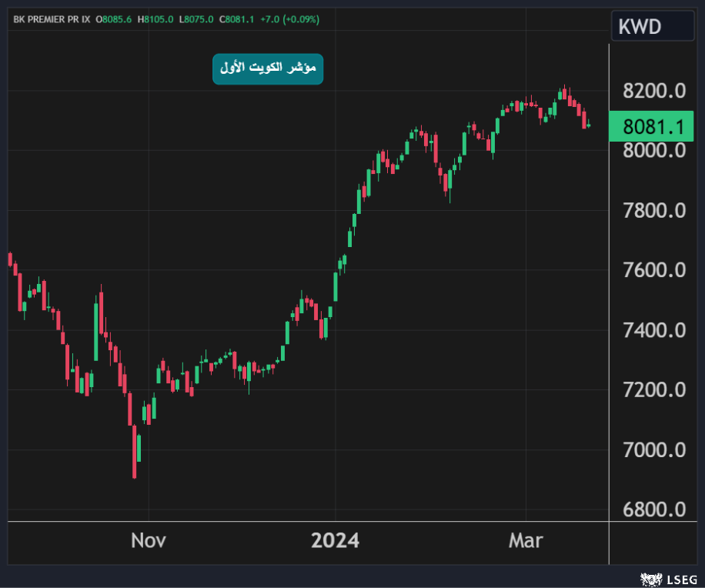Click the +7.0 (+0.09%) change value

[x=289, y=19]
